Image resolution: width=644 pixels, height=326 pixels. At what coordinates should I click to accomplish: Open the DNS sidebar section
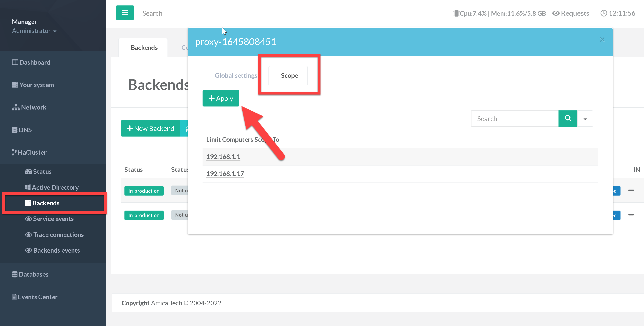point(22,130)
